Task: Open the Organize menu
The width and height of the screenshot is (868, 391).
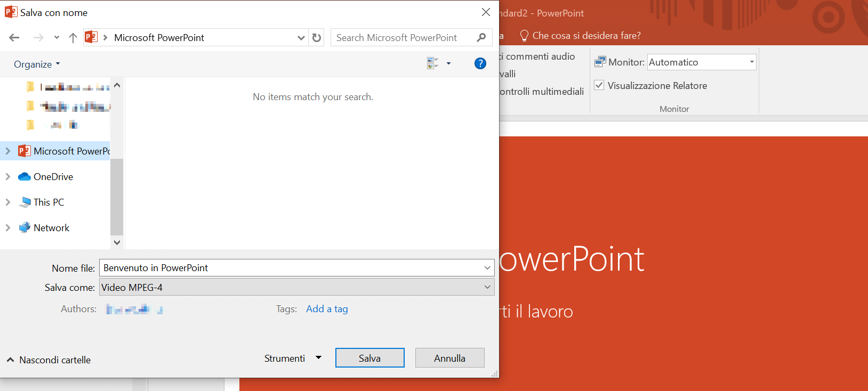Action: pyautogui.click(x=37, y=64)
